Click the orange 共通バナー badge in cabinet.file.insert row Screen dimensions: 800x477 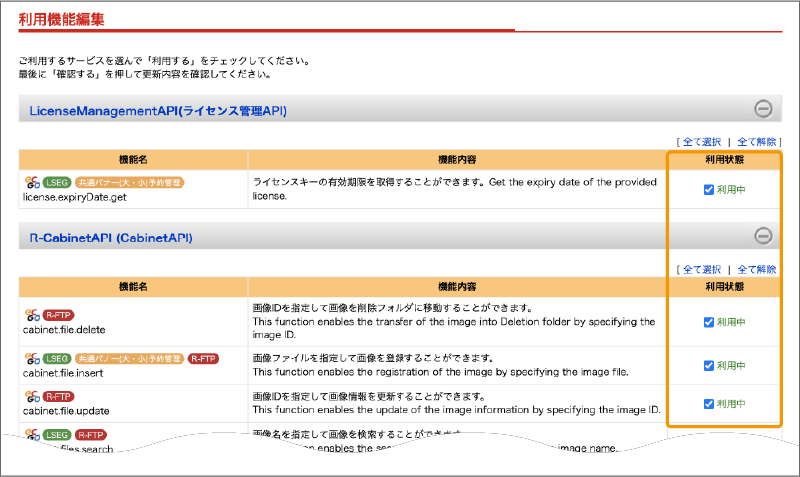coord(130,359)
